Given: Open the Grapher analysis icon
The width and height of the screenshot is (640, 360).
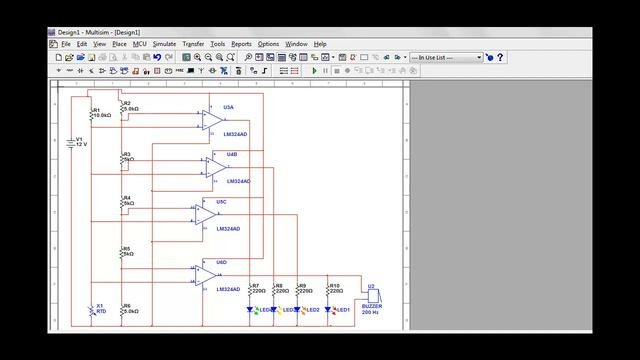Looking at the screenshot, I should 325,58.
